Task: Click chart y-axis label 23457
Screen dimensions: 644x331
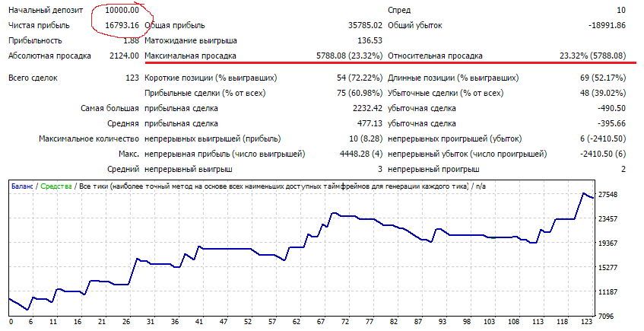Action: [x=608, y=218]
